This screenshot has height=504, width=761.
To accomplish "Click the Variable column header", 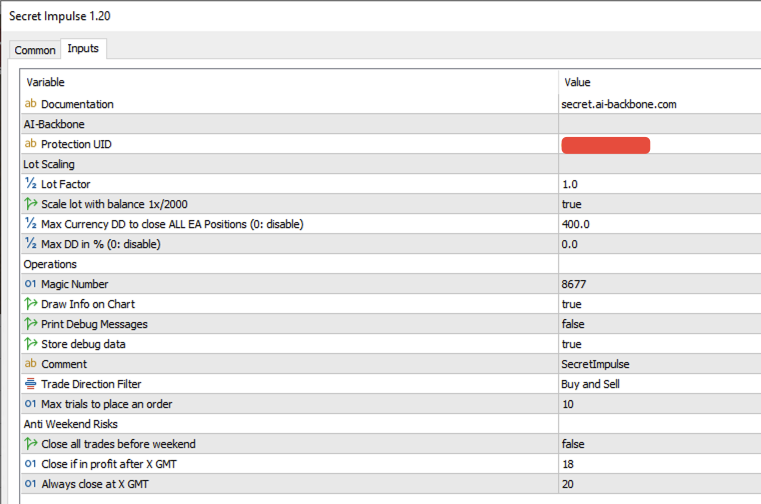I will pos(46,82).
